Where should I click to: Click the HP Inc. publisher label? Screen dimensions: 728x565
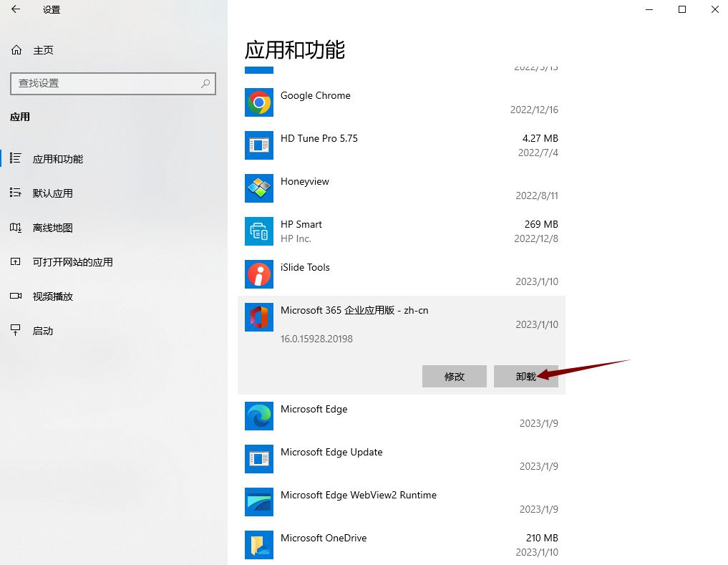tap(296, 238)
